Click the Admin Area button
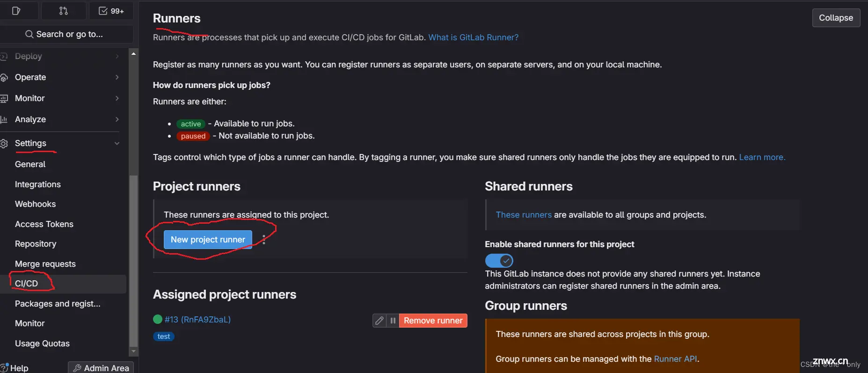 [x=101, y=368]
